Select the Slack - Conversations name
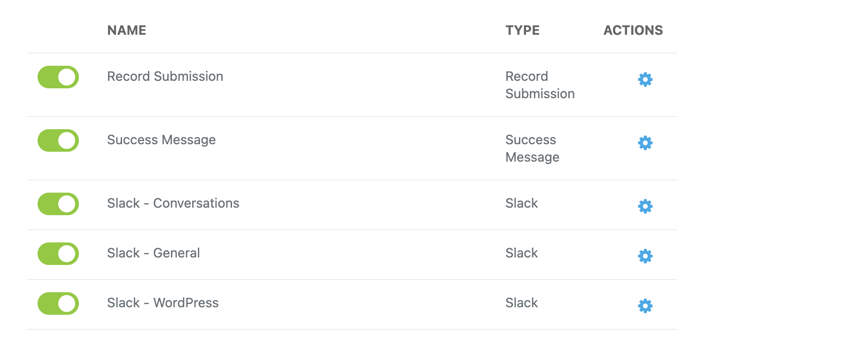The image size is (868, 358). point(173,203)
